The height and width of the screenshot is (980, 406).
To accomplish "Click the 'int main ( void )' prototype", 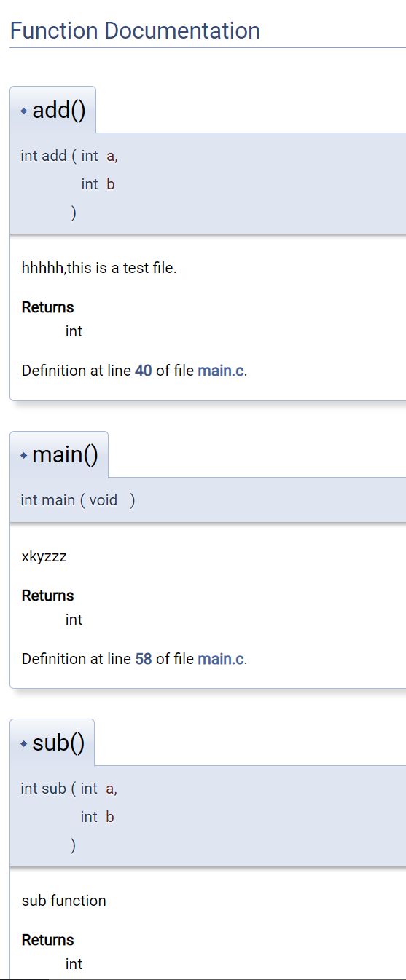I will pyautogui.click(x=78, y=500).
